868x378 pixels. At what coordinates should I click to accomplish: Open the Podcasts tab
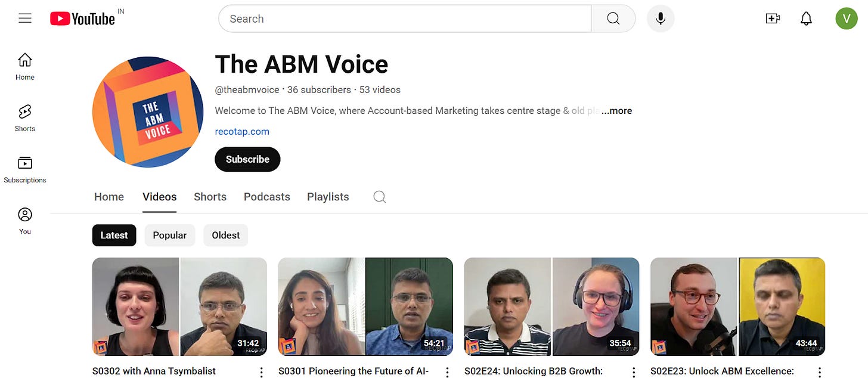[267, 197]
